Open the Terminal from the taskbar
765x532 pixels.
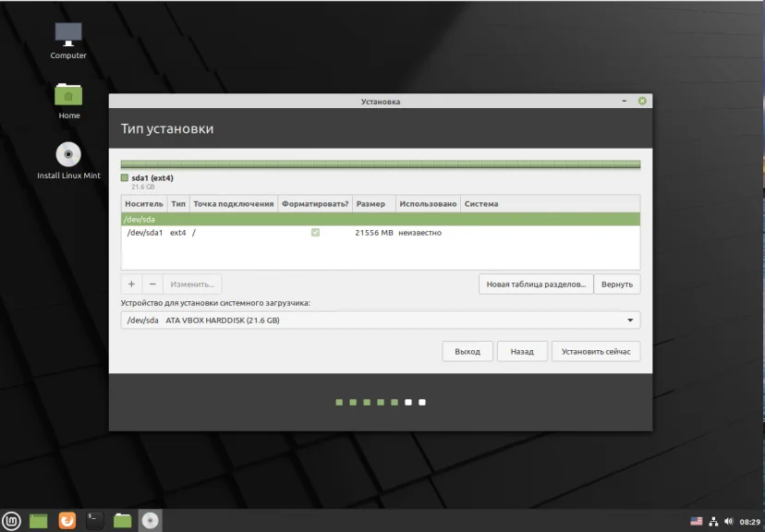click(x=94, y=520)
